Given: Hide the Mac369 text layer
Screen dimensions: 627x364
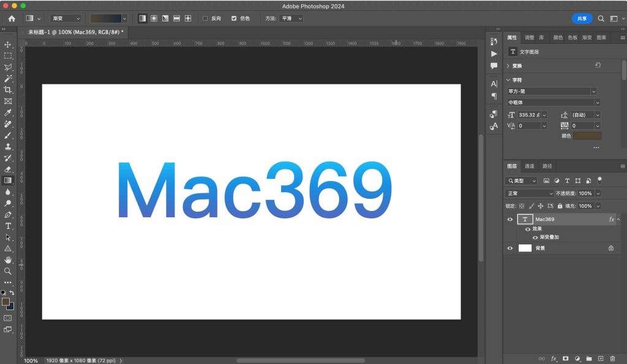Looking at the screenshot, I should tap(510, 219).
